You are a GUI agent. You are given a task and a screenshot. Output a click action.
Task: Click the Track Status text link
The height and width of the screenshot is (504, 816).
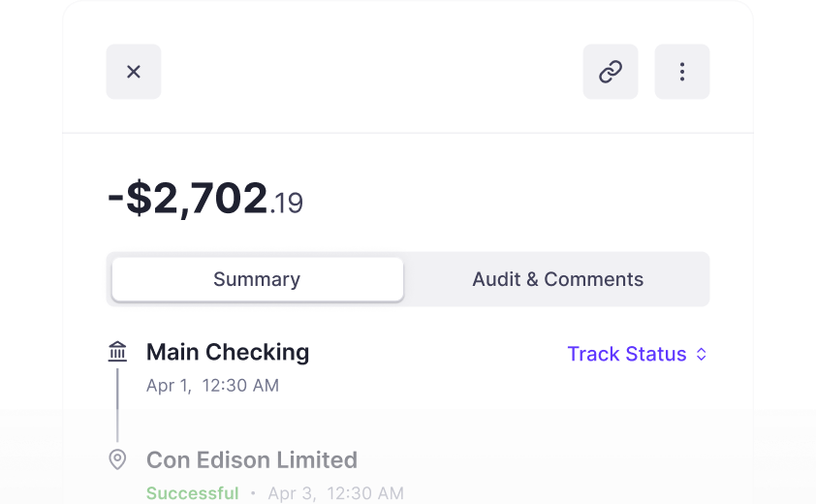tap(627, 354)
